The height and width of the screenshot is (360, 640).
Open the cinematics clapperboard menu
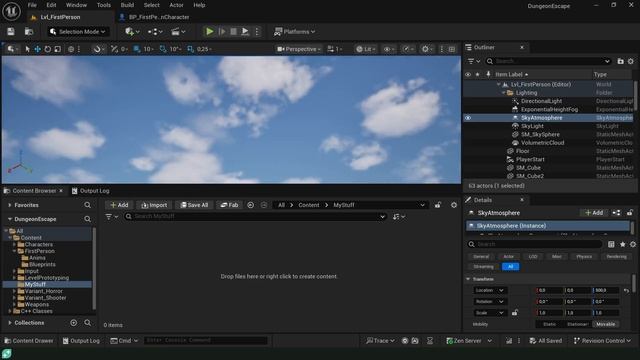point(178,31)
